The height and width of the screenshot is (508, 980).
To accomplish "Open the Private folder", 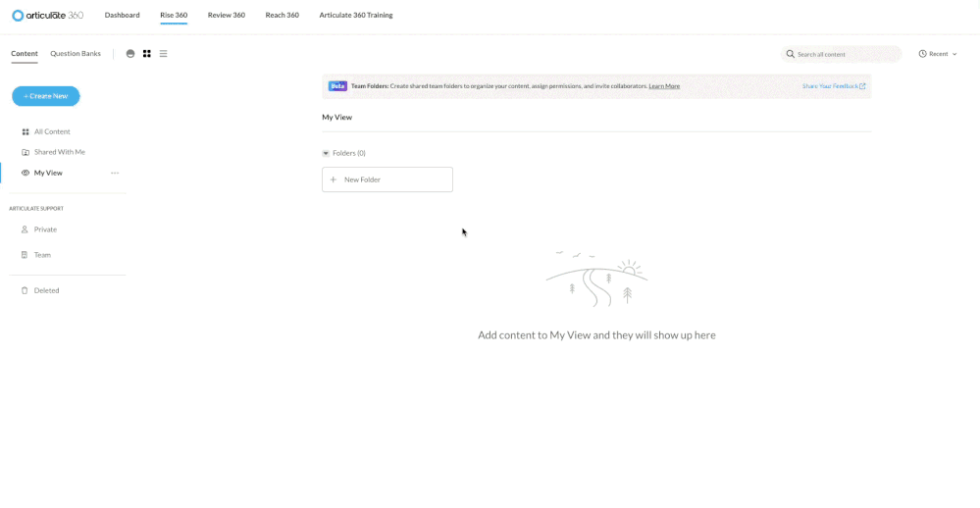I will tap(45, 229).
